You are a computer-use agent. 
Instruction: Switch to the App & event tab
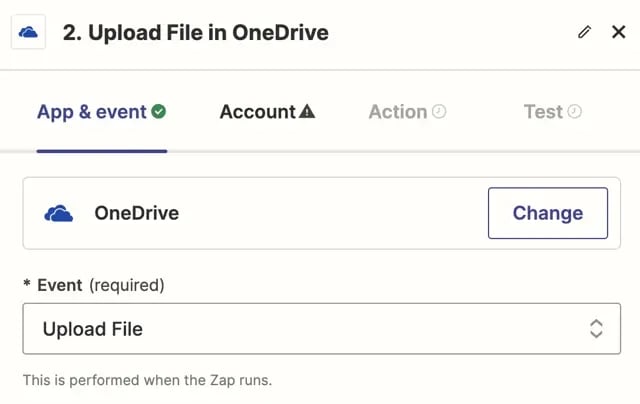click(91, 111)
